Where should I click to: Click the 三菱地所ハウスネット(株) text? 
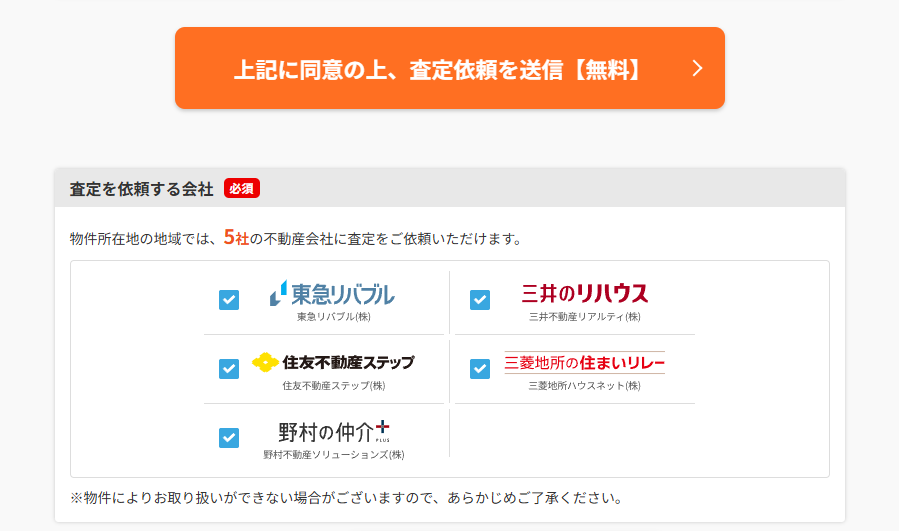[584, 385]
